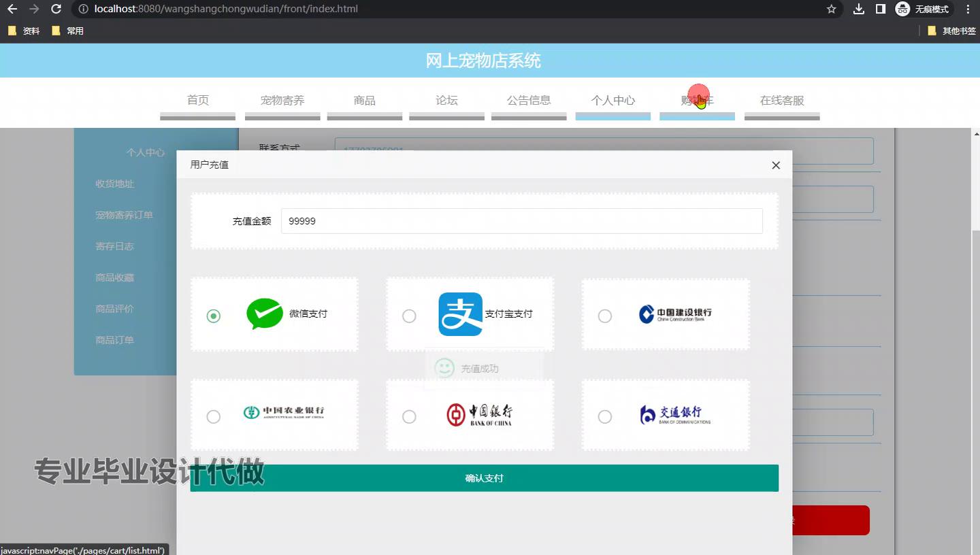
Task: Open 寄存日志 in sidebar
Action: coord(115,246)
